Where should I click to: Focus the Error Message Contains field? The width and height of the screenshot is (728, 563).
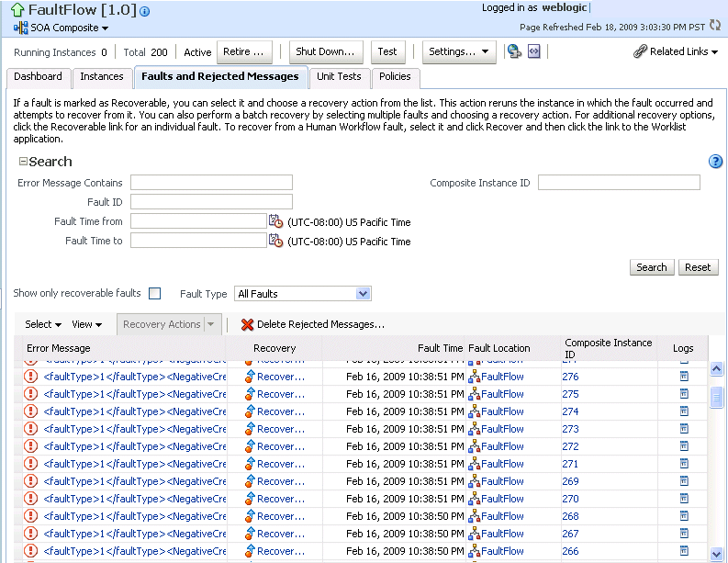click(x=211, y=183)
